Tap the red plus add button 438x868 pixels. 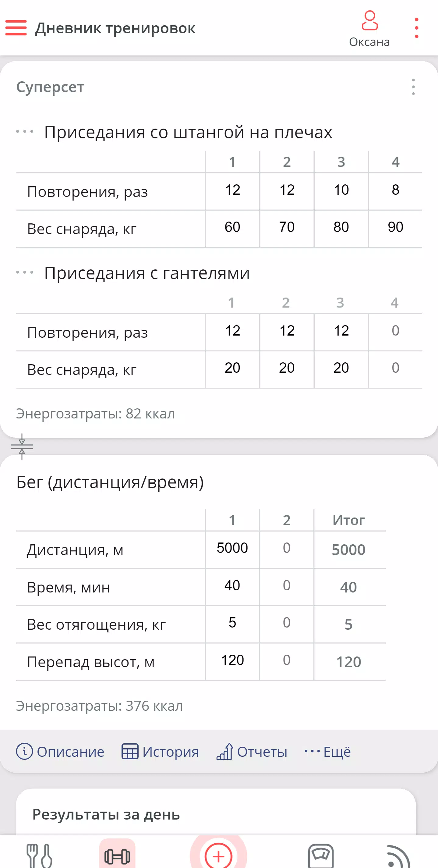click(x=218, y=856)
